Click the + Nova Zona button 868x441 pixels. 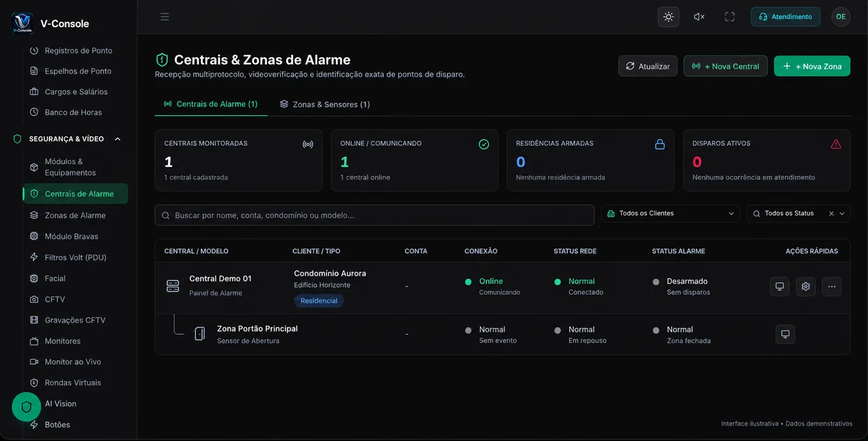click(812, 66)
